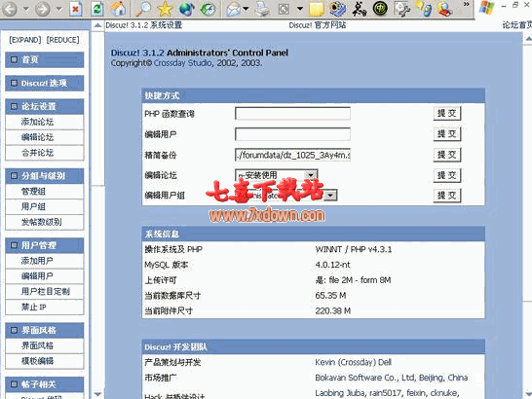The width and height of the screenshot is (532, 399).
Task: Click the black stick-figure toolbar icon
Action: (359, 9)
